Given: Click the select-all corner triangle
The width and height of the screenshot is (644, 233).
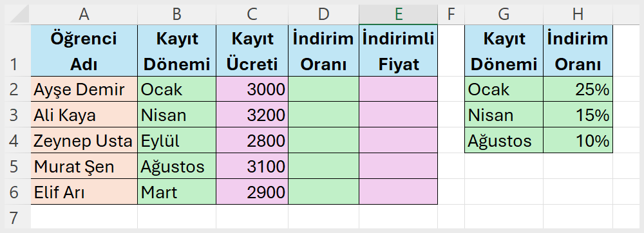Looking at the screenshot, I should (x=17, y=14).
